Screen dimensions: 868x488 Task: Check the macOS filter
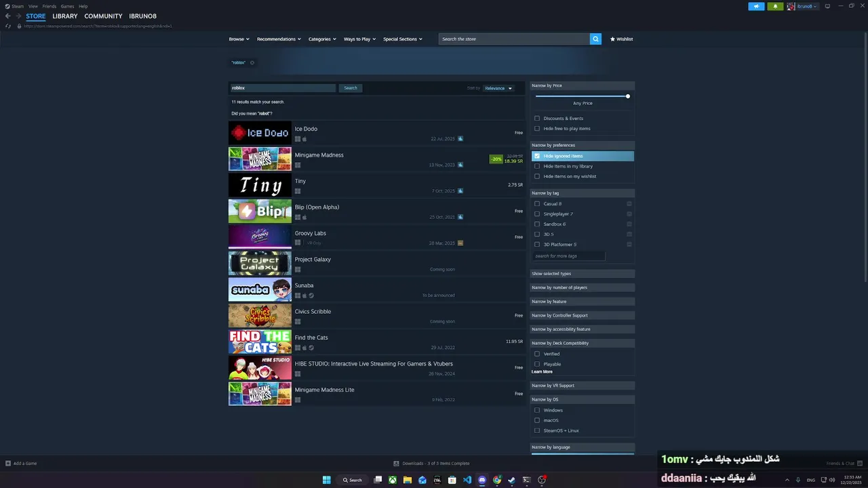point(537,420)
